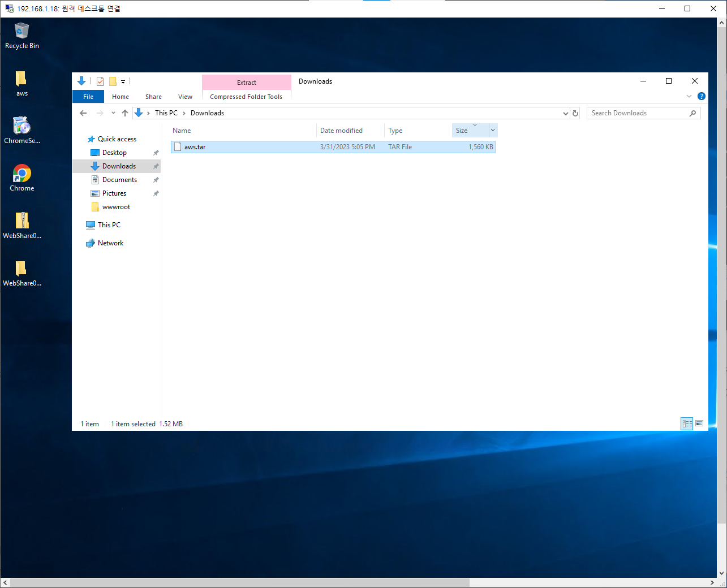This screenshot has height=588, width=727.
Task: Open Documents in the navigation pane
Action: [119, 180]
